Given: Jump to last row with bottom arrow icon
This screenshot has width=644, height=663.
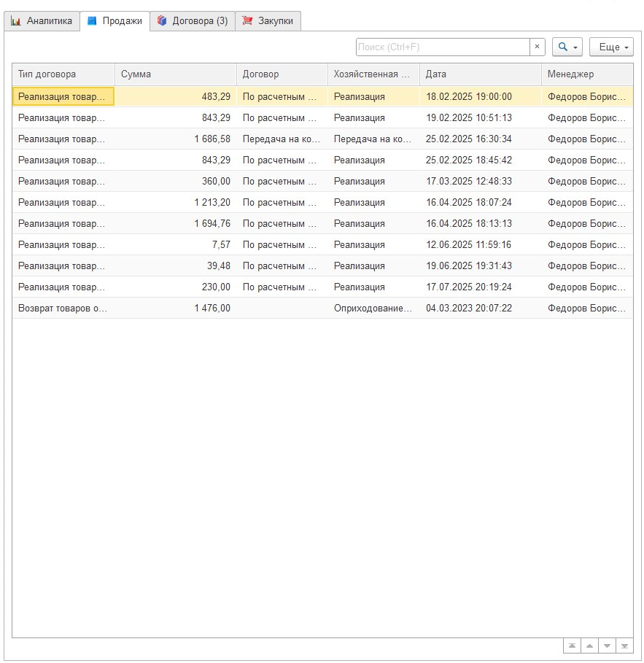Looking at the screenshot, I should (624, 645).
